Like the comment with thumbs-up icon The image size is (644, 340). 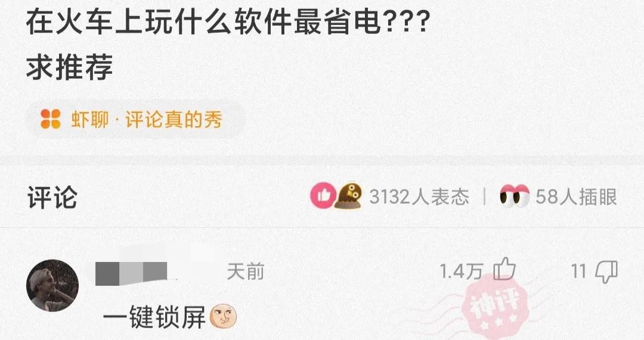pos(504,269)
